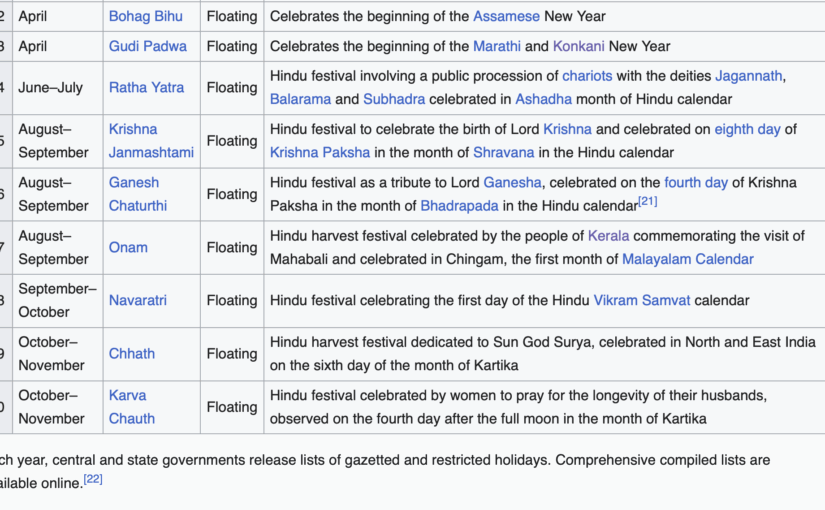Screen dimensions: 825x510
Task: Click the August–September cell in Onam row
Action: [x=58, y=247]
